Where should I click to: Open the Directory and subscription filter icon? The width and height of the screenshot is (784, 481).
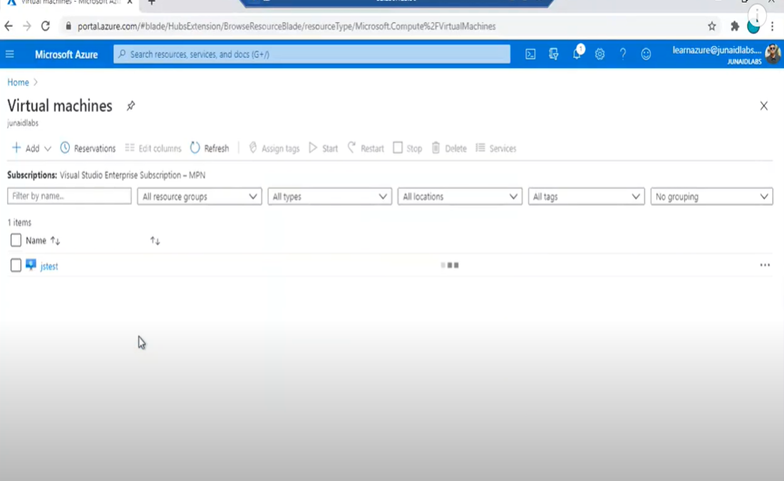tap(554, 54)
